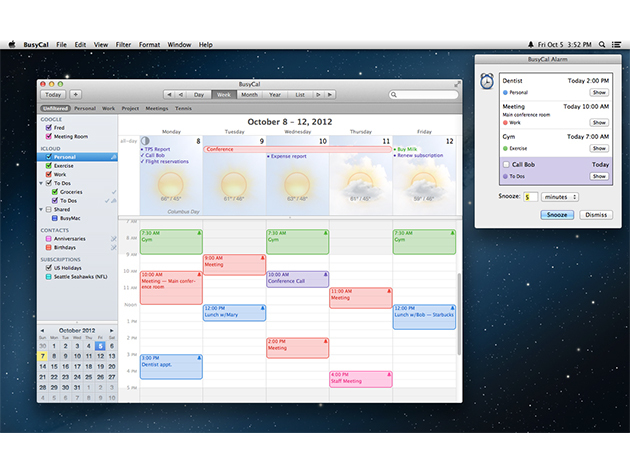Open Notification Center list icon
The height and width of the screenshot is (473, 630).
click(616, 45)
